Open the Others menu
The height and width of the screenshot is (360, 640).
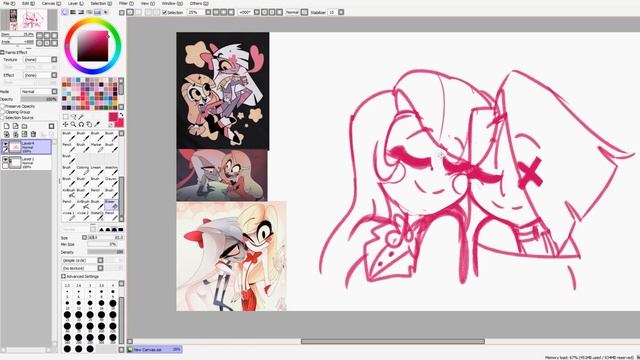(198, 3)
